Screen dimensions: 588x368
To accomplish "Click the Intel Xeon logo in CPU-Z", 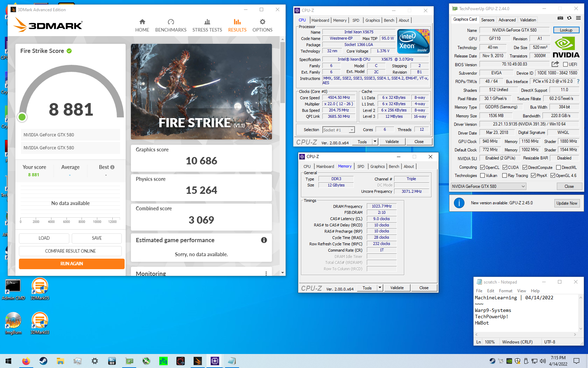I will pos(413,41).
